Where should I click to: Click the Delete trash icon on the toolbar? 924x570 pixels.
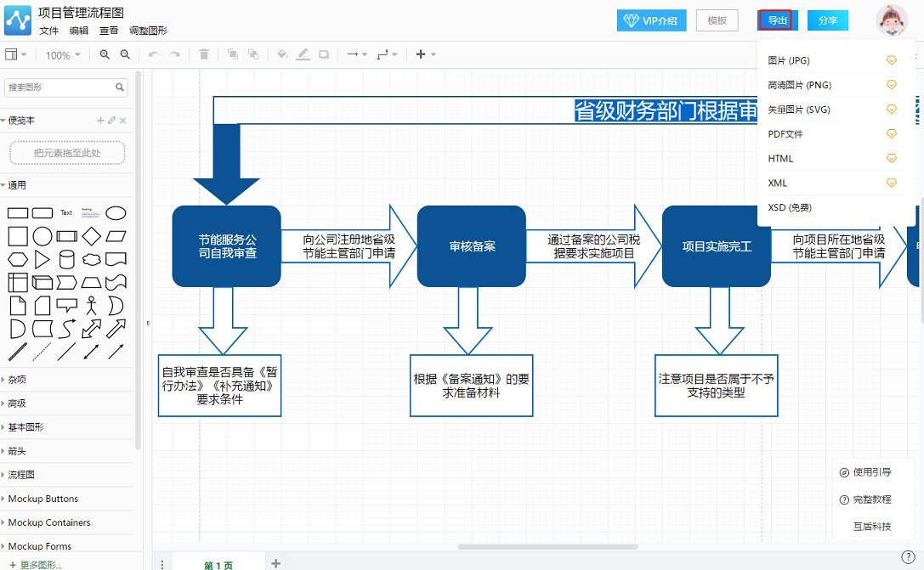[x=203, y=54]
